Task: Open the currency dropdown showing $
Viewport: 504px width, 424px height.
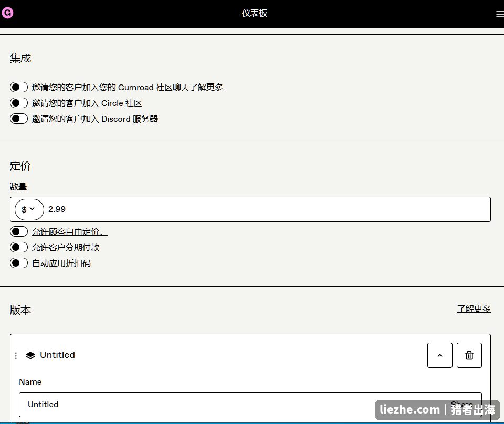Action: [29, 209]
